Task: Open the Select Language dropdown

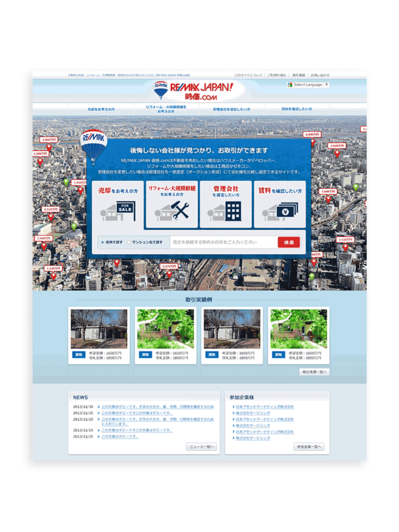Action: tap(309, 85)
